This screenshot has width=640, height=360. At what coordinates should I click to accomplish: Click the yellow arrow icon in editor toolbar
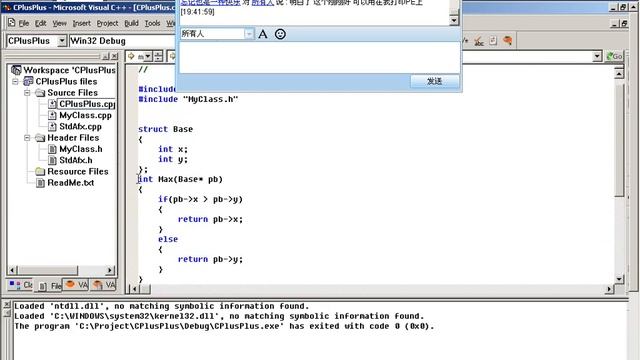tap(131, 56)
